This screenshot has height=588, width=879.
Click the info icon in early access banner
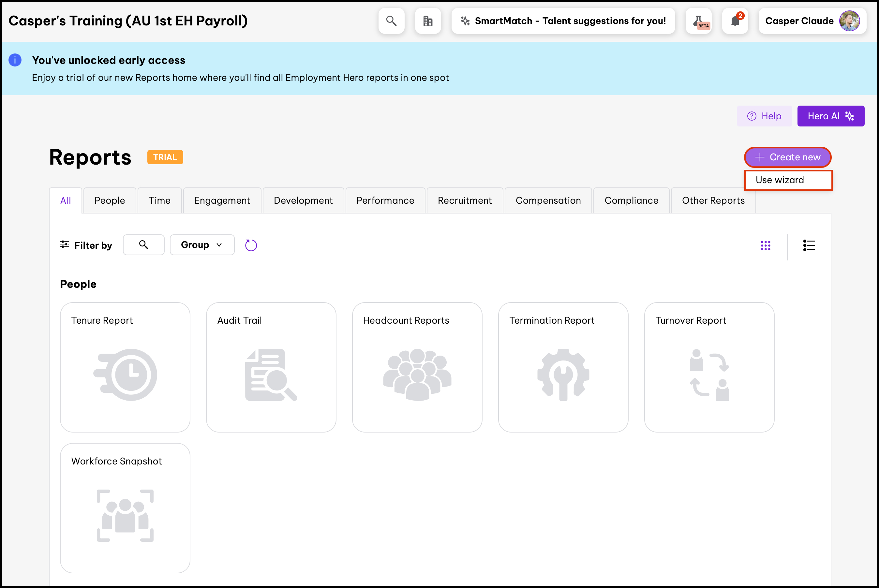click(15, 60)
